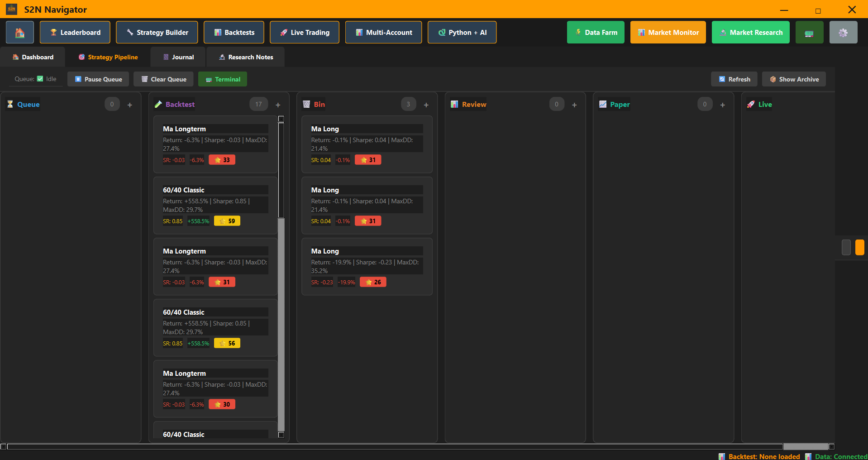Viewport: 868px width, 460px height.
Task: Open the Python + AI section
Action: tap(462, 33)
